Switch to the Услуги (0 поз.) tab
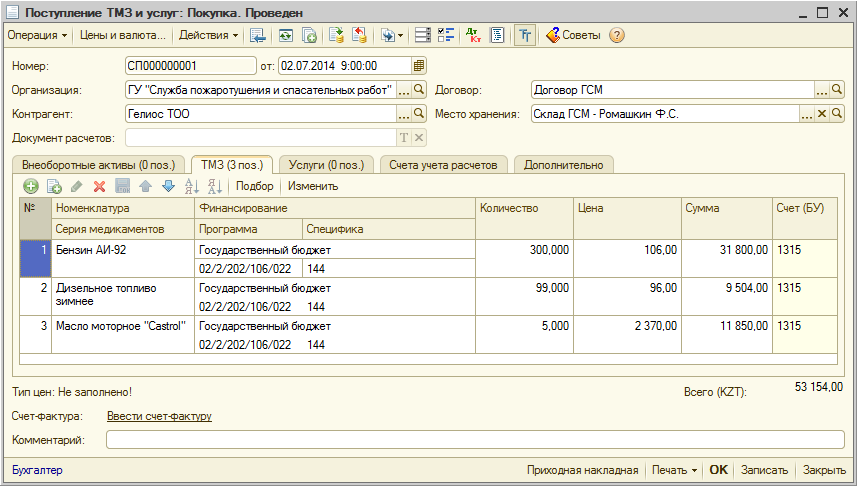 (326, 165)
